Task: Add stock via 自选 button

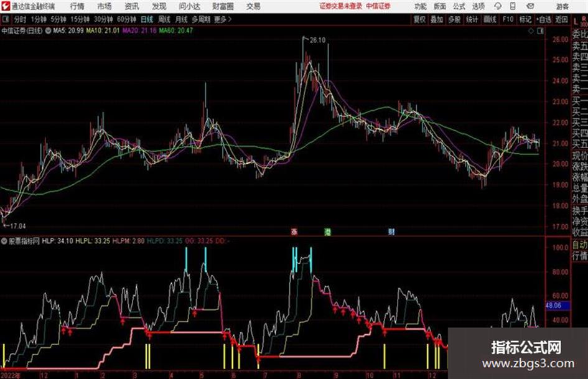Action: 544,19
